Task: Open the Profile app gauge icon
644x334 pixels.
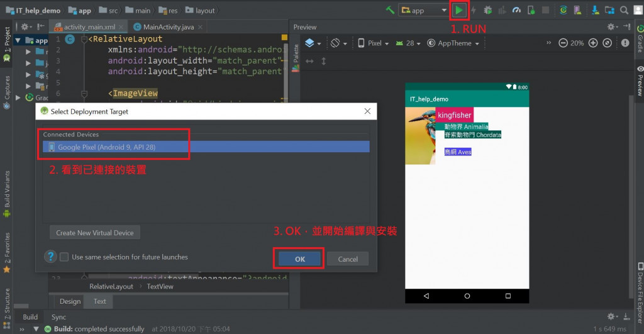Action: click(516, 10)
